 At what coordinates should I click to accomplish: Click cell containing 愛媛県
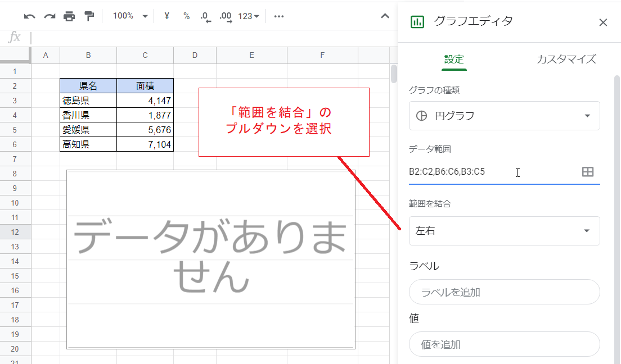pos(88,130)
